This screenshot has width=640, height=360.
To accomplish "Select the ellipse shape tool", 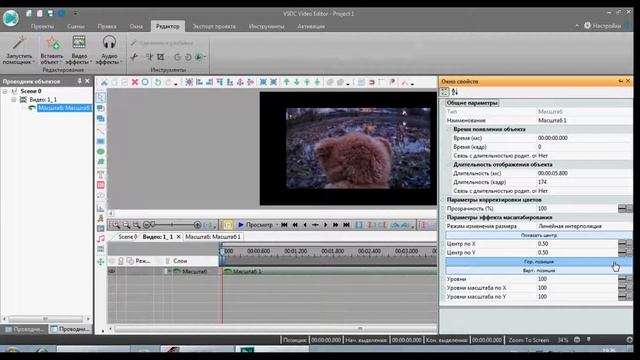I will coord(100,151).
